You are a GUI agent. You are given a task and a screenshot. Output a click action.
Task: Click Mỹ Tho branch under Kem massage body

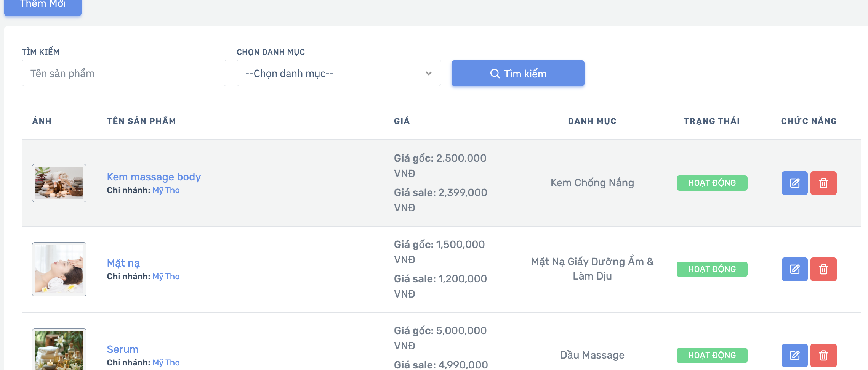click(166, 190)
